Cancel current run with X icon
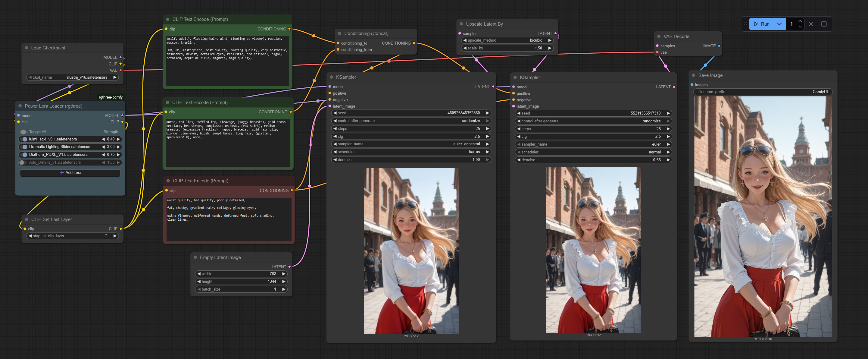The image size is (868, 359). tap(811, 24)
